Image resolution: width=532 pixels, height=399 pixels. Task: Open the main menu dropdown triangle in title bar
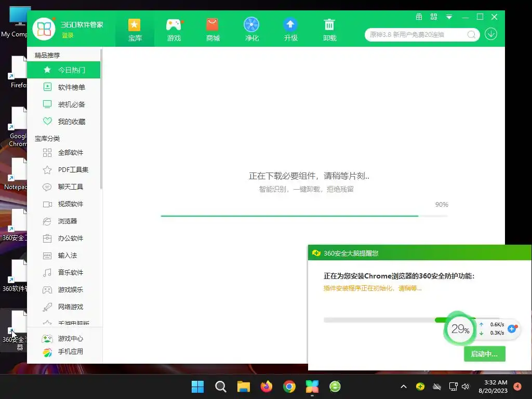[449, 17]
